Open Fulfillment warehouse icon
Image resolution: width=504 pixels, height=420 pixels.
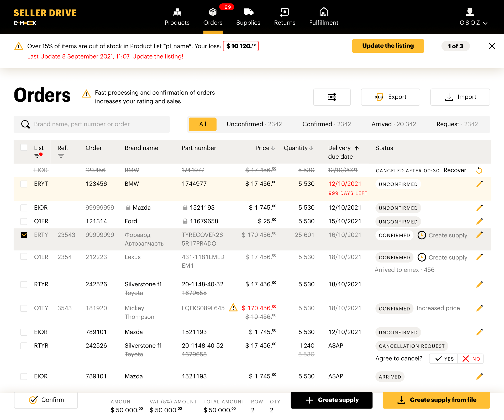pyautogui.click(x=324, y=12)
